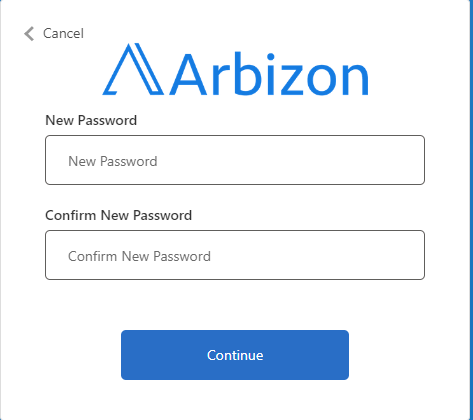Viewport: 473px width, 420px height.
Task: Click the Arbizon wordmark text
Action: (269, 74)
